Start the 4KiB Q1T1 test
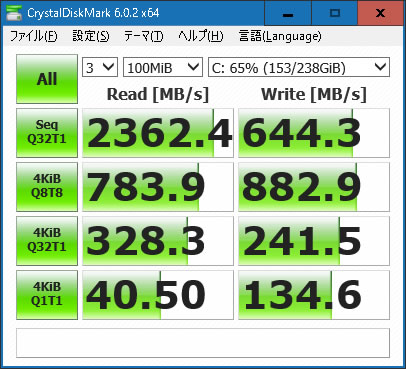The height and width of the screenshot is (369, 406). (47, 295)
